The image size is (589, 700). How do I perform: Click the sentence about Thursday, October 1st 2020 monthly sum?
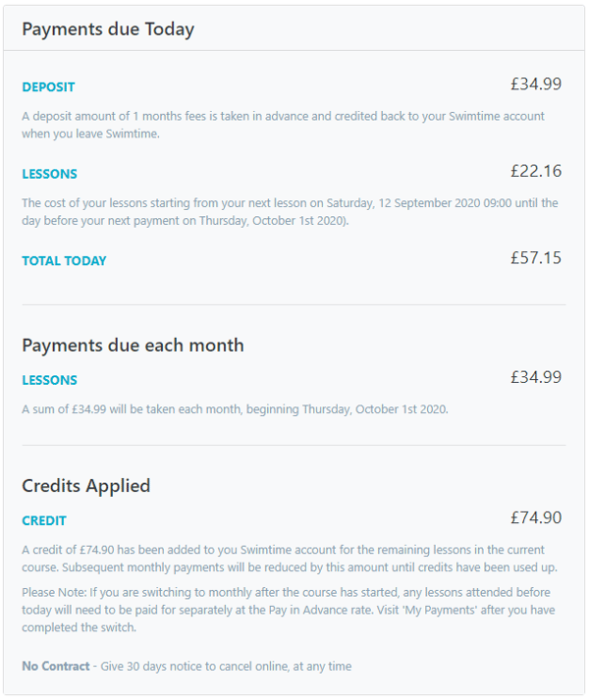pos(235,409)
